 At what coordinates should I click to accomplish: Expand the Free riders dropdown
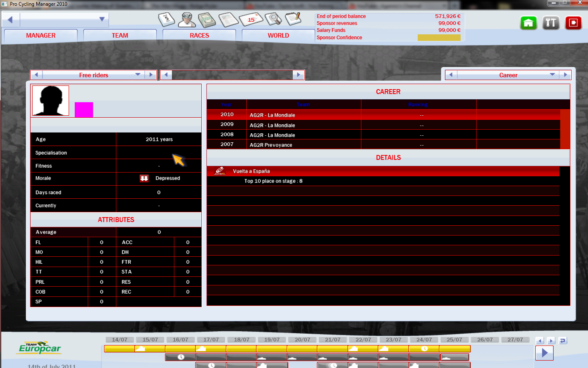tap(138, 75)
